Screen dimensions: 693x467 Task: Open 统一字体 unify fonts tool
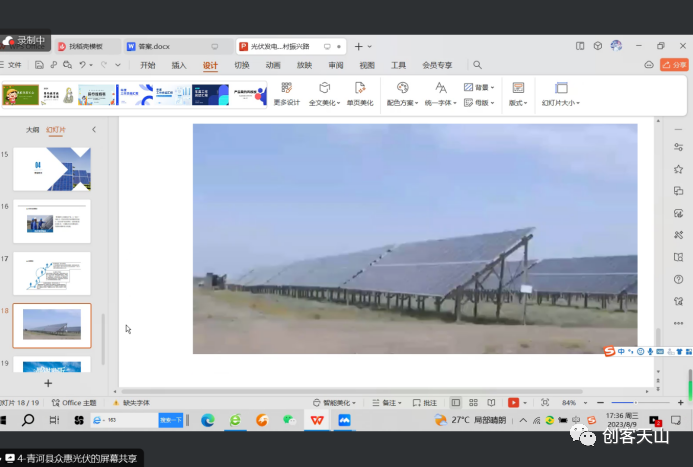pyautogui.click(x=441, y=94)
